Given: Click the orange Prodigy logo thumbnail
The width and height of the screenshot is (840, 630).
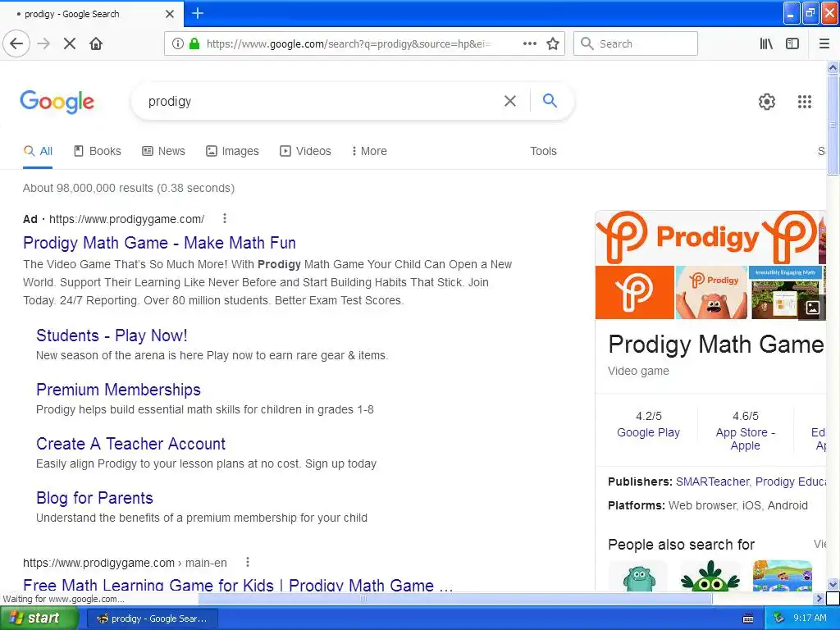Looking at the screenshot, I should coord(635,293).
